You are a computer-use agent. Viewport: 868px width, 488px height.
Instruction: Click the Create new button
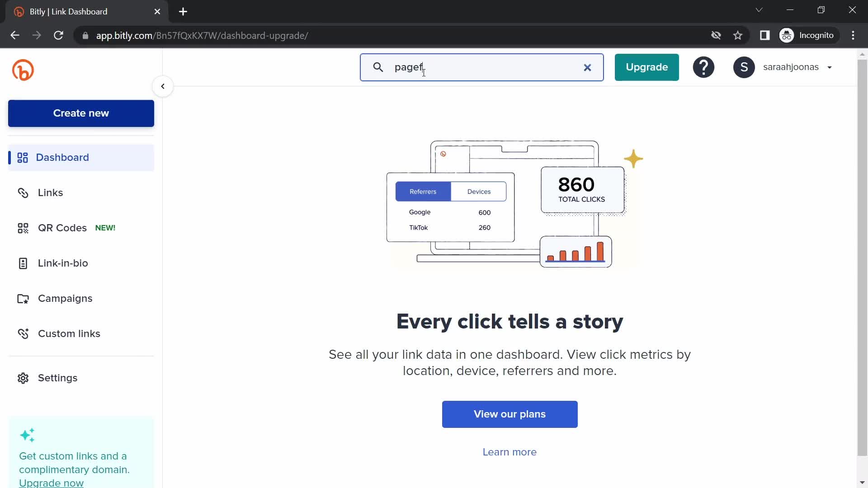(81, 113)
